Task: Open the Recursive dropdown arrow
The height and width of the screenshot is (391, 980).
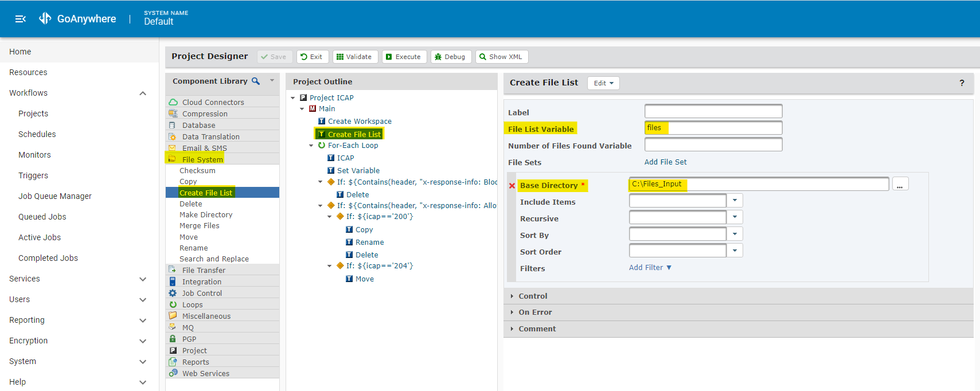Action: click(x=735, y=217)
